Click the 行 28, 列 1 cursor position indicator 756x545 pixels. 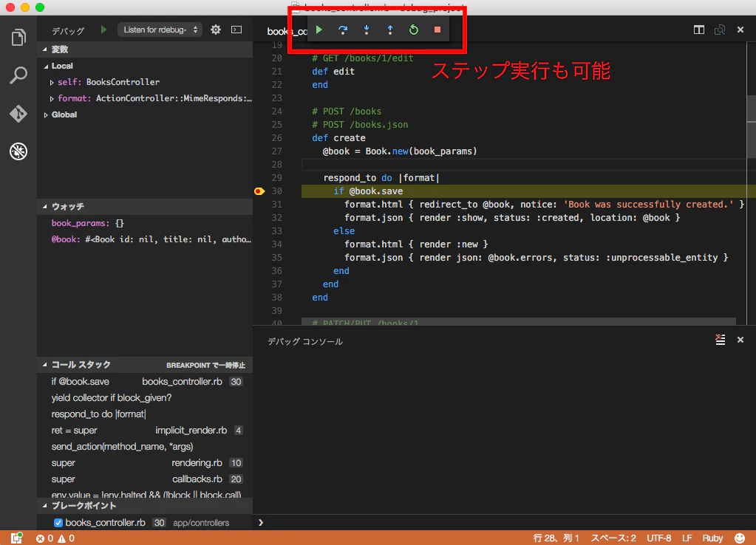556,538
